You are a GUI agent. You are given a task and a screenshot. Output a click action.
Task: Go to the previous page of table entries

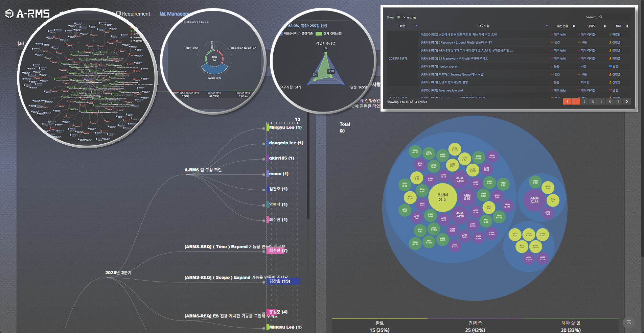tap(567, 101)
